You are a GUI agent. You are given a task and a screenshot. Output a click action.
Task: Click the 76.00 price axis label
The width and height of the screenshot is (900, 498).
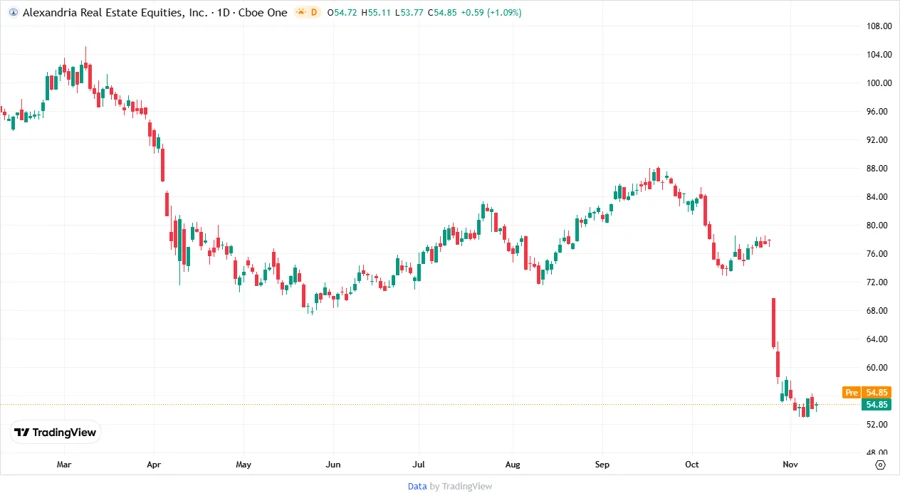[879, 254]
